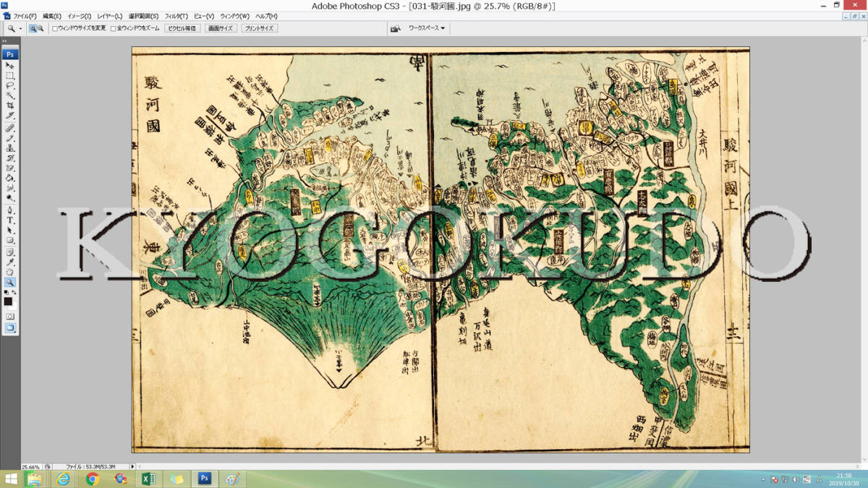
Task: Select the Move tool
Action: coord(10,65)
